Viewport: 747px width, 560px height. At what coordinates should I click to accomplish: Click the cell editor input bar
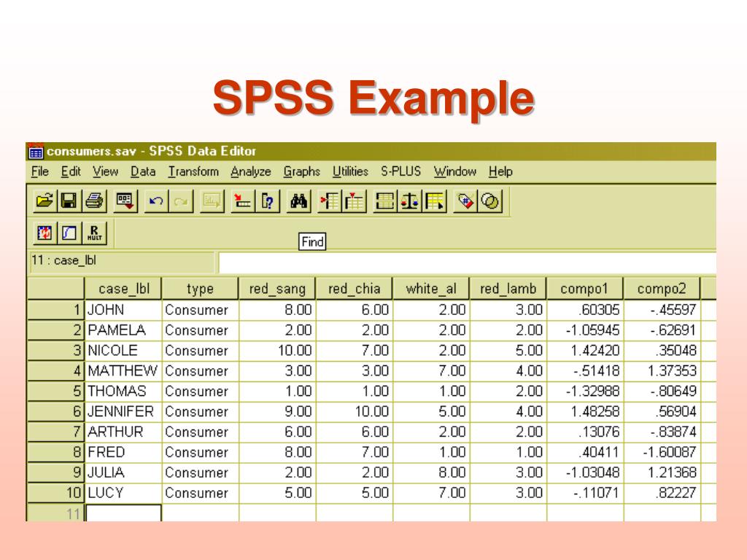pos(468,262)
